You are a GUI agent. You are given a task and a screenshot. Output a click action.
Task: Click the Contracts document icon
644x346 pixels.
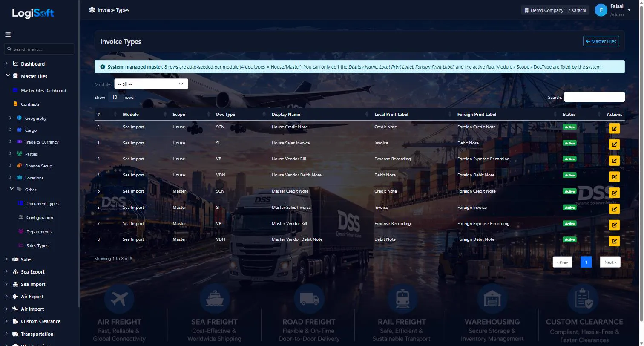(x=16, y=104)
